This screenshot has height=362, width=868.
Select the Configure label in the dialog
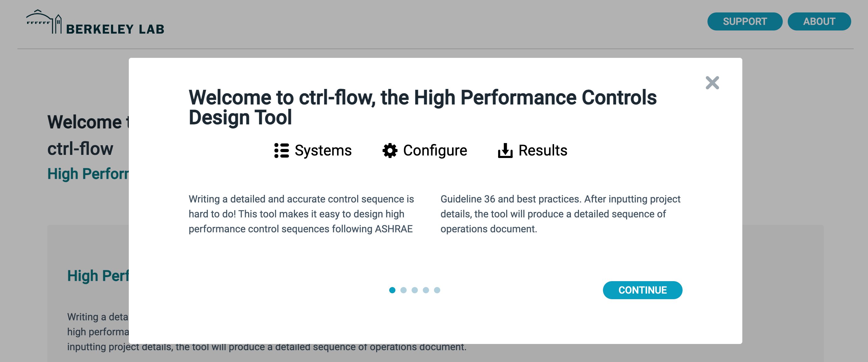(435, 151)
